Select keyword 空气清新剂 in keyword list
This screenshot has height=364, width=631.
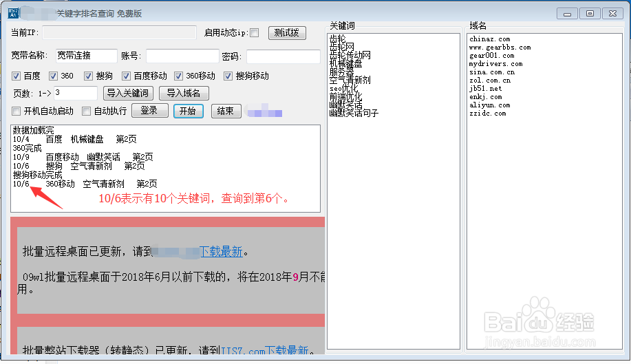click(350, 80)
